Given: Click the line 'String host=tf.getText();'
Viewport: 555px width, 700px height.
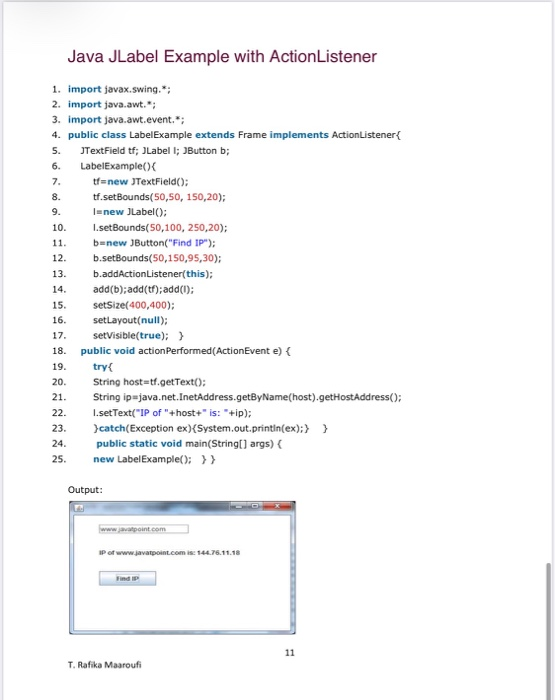Looking at the screenshot, I should click(x=150, y=382).
